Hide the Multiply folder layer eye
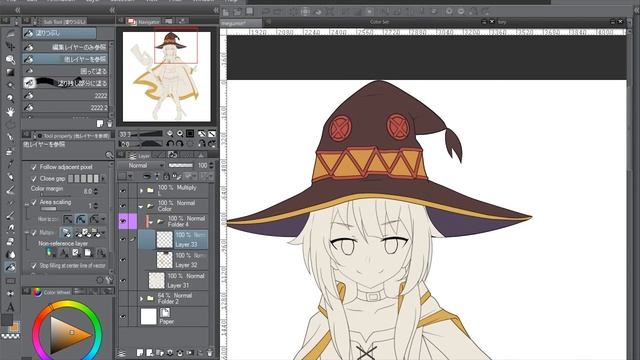The width and height of the screenshot is (640, 360). pos(123,191)
